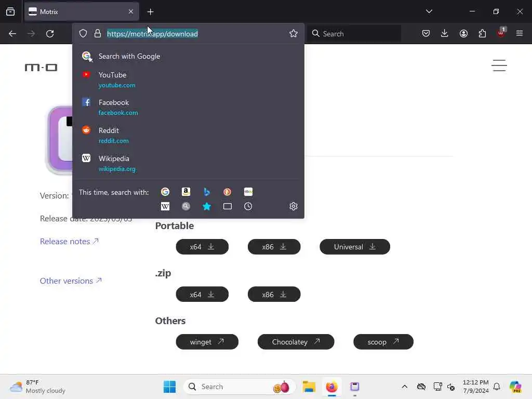532x399 pixels.
Task: Search this time with DuckDuckGo icon
Action: [228, 192]
